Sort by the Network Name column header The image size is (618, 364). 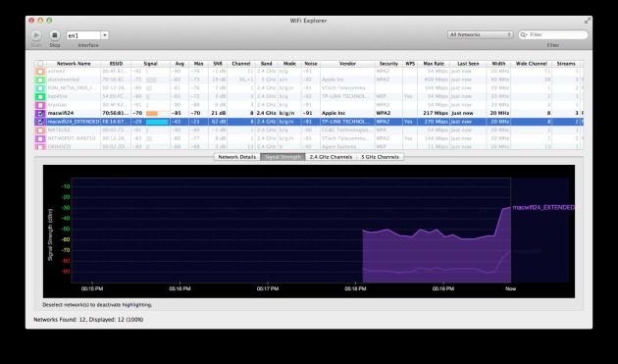pyautogui.click(x=74, y=64)
